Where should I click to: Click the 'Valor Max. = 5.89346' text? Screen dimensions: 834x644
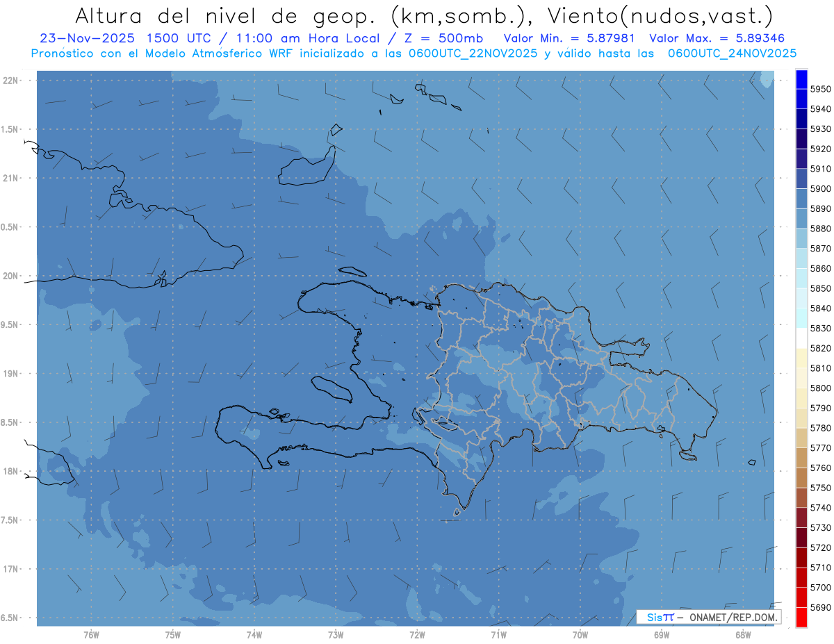[x=717, y=38]
